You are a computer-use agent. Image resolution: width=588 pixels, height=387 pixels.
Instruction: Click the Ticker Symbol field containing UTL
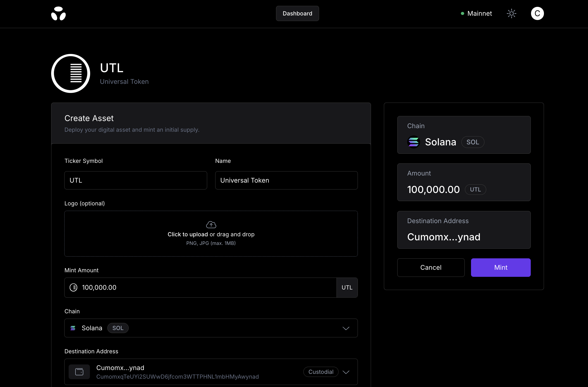point(136,180)
